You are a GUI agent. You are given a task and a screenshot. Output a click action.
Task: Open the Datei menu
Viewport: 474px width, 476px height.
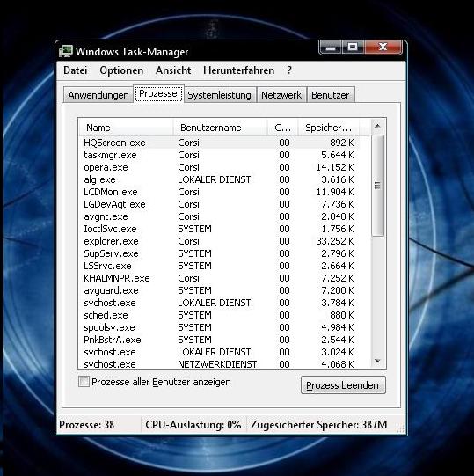[x=76, y=70]
